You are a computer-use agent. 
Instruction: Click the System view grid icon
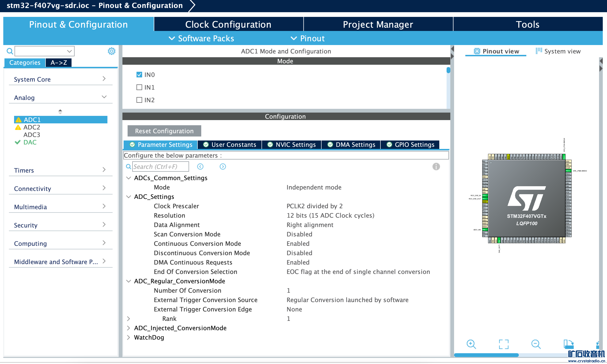tap(539, 51)
